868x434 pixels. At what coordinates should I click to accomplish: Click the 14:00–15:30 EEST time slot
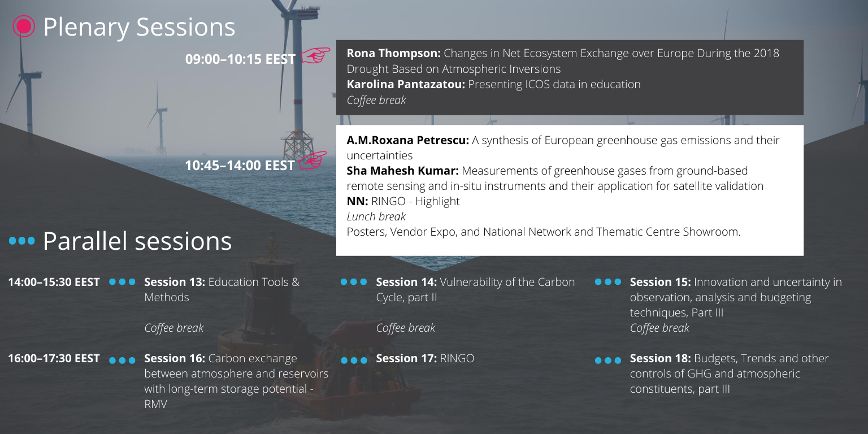[x=54, y=281]
